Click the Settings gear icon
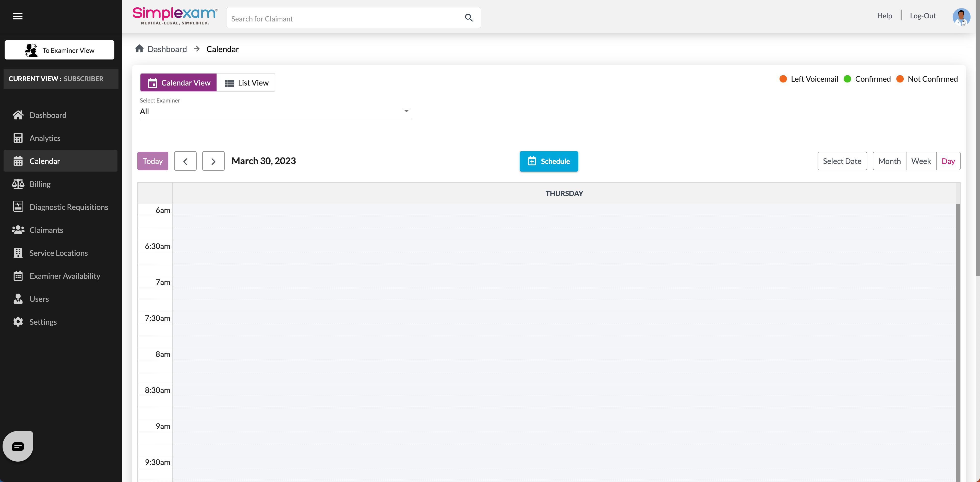The height and width of the screenshot is (482, 980). tap(18, 322)
